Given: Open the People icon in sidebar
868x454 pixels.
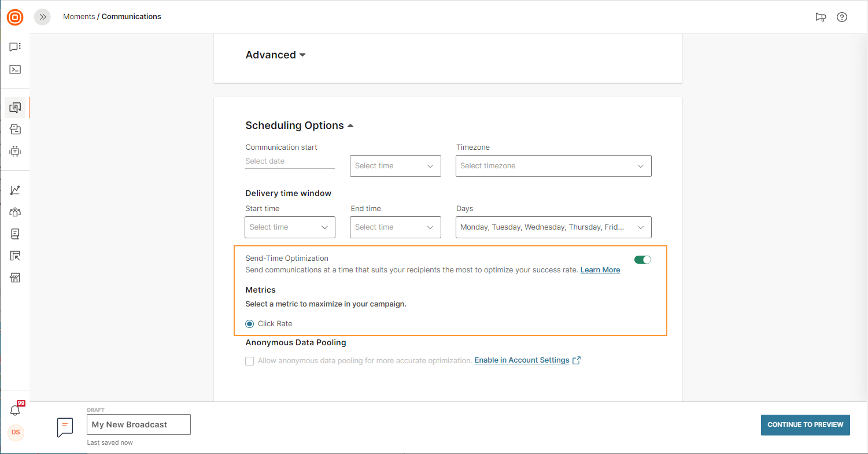Looking at the screenshot, I should (x=15, y=212).
